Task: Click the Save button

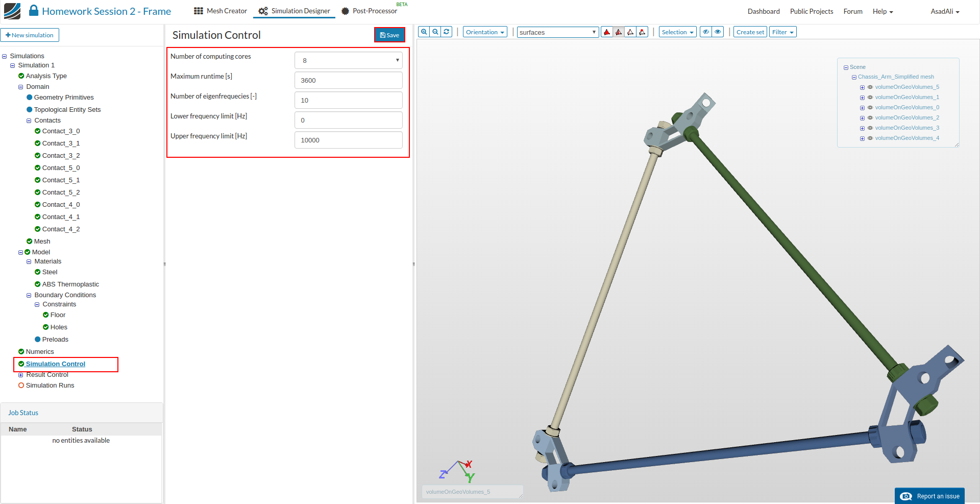Action: tap(389, 35)
